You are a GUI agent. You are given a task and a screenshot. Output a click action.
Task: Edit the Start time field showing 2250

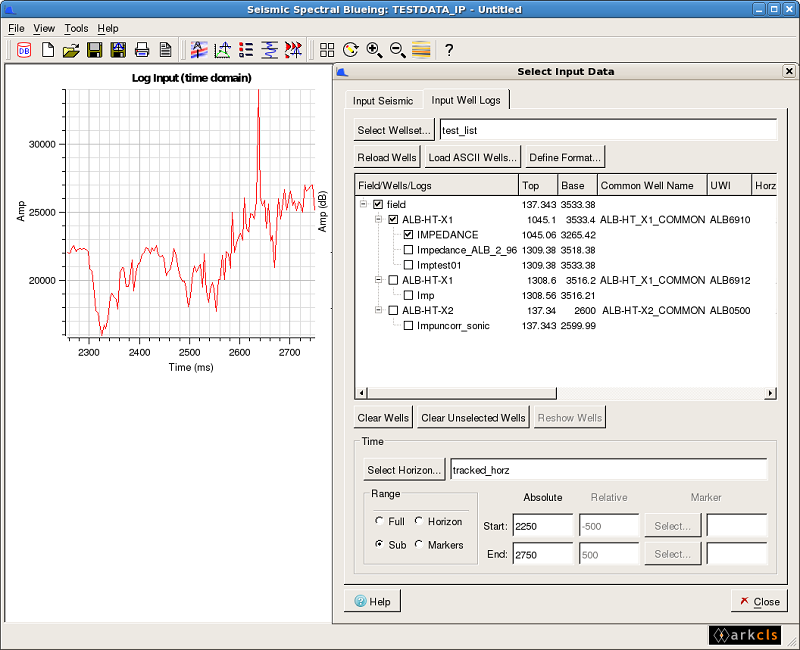click(543, 525)
